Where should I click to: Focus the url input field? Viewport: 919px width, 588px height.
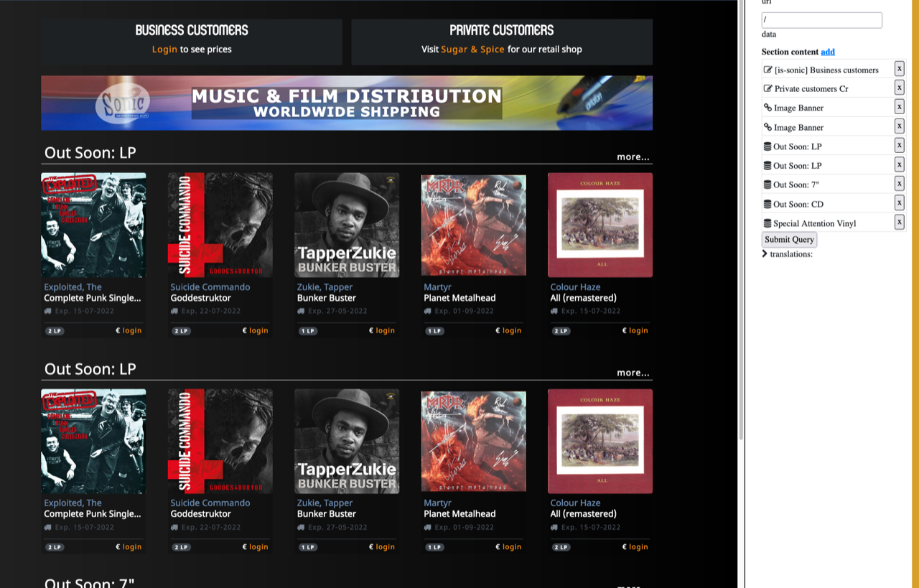pos(821,20)
